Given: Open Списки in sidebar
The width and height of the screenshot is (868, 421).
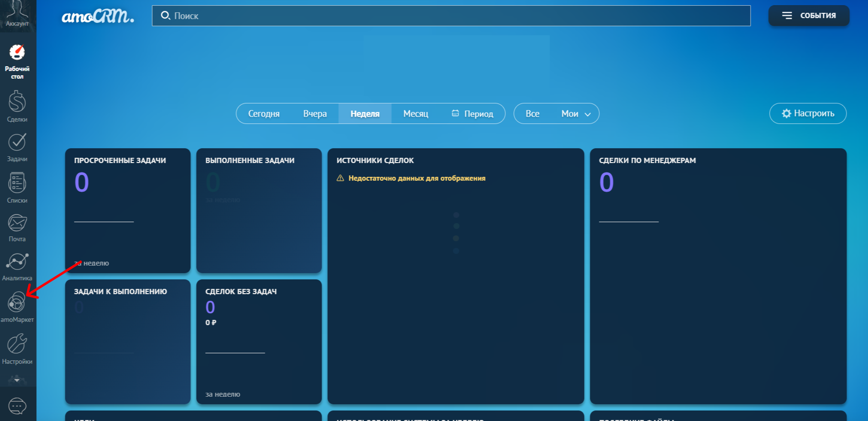Looking at the screenshot, I should click(x=17, y=187).
